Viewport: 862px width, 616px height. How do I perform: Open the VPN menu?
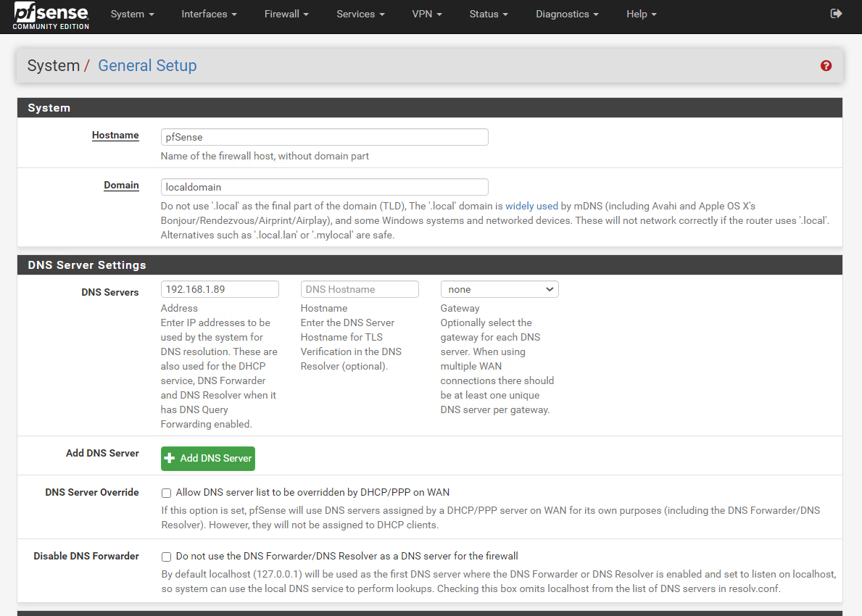pyautogui.click(x=426, y=14)
